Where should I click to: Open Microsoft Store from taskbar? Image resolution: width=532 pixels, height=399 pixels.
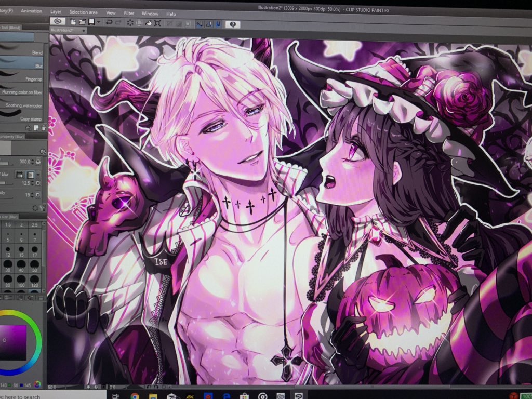244,396
